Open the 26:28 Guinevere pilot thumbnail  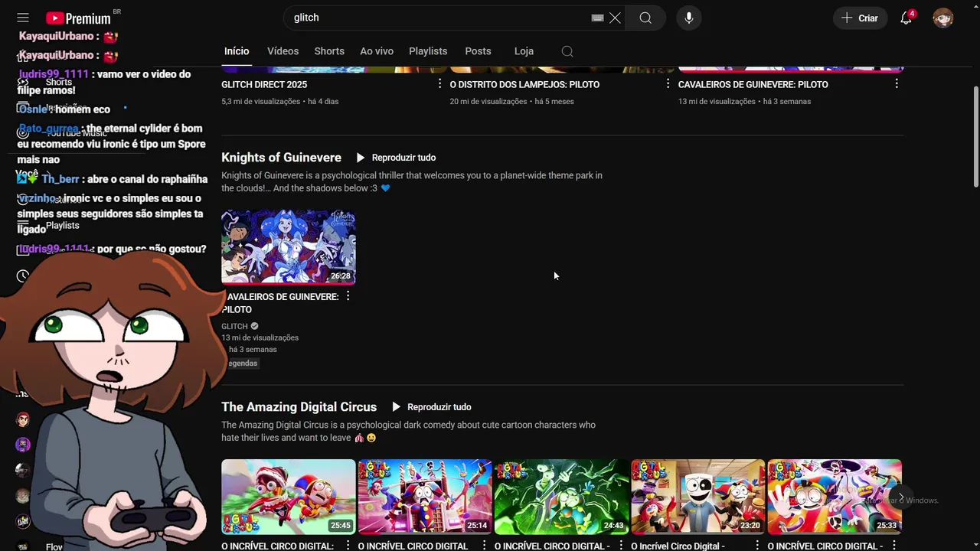click(289, 246)
